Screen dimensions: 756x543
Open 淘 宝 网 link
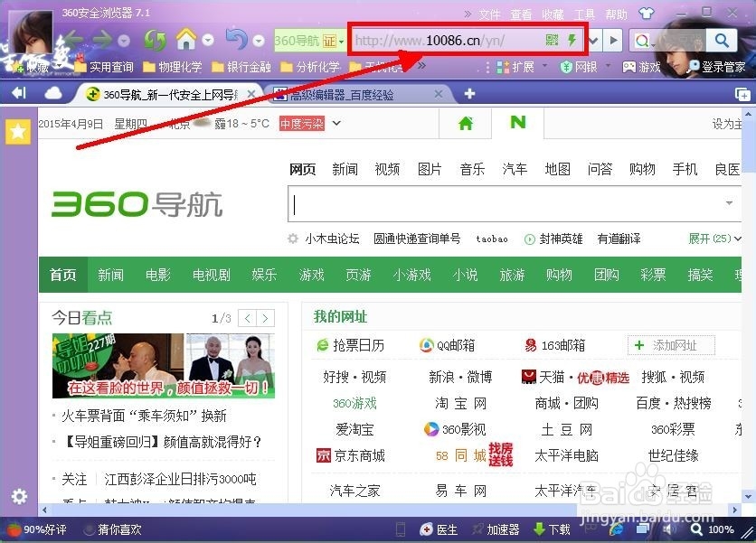click(460, 403)
